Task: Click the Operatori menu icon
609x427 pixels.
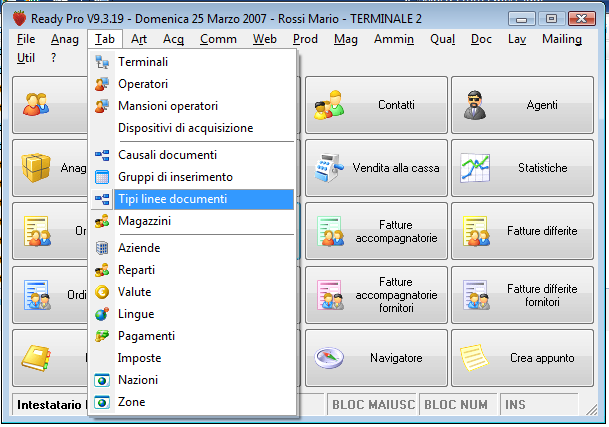Action: point(102,84)
